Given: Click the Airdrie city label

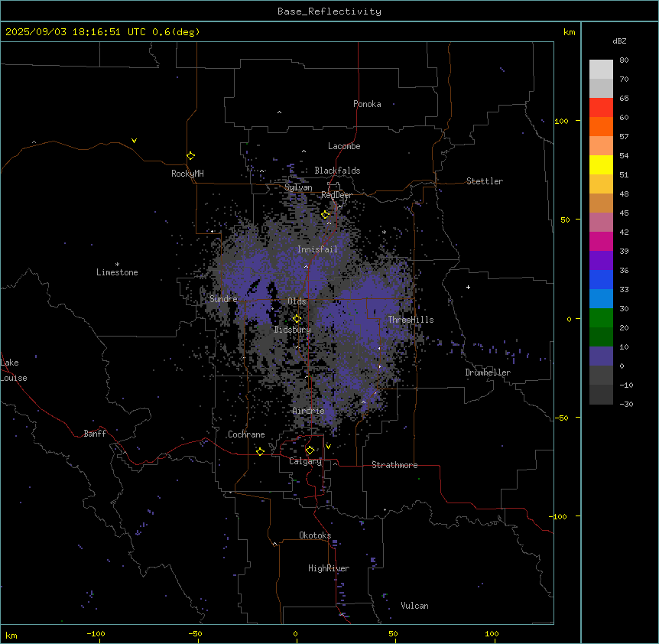Looking at the screenshot, I should click(x=309, y=411).
